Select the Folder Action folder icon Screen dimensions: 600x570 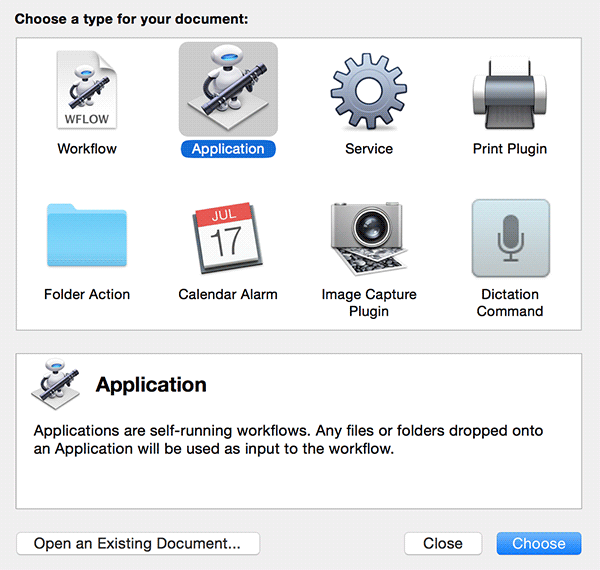87,235
